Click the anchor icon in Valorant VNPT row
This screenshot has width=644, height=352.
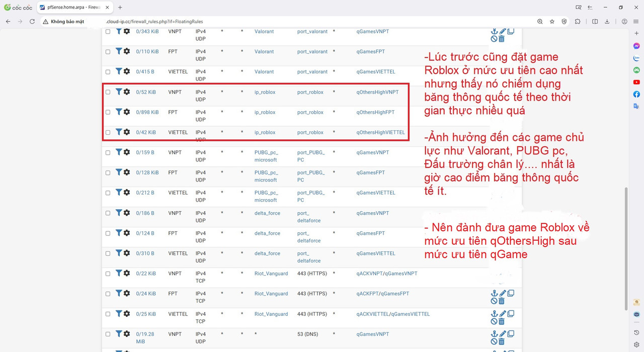494,31
